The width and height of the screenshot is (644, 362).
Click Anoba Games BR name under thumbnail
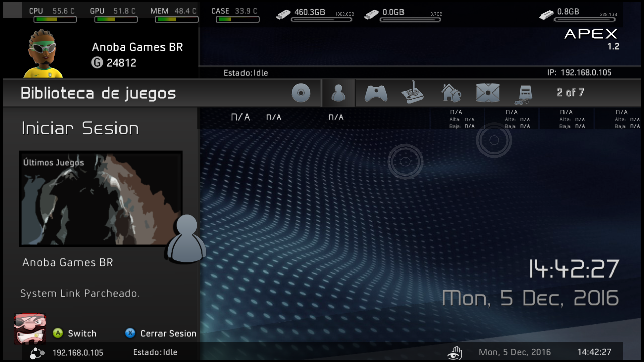67,262
